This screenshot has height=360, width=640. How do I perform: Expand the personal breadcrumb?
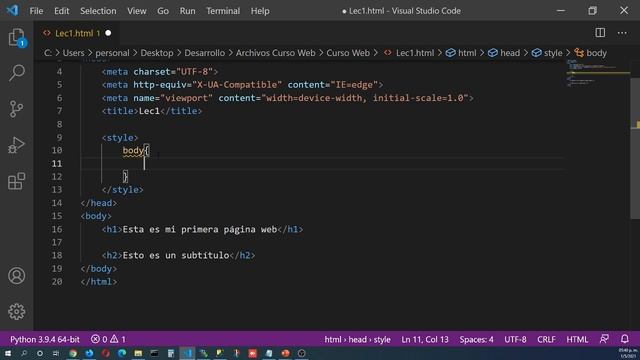[112, 53]
